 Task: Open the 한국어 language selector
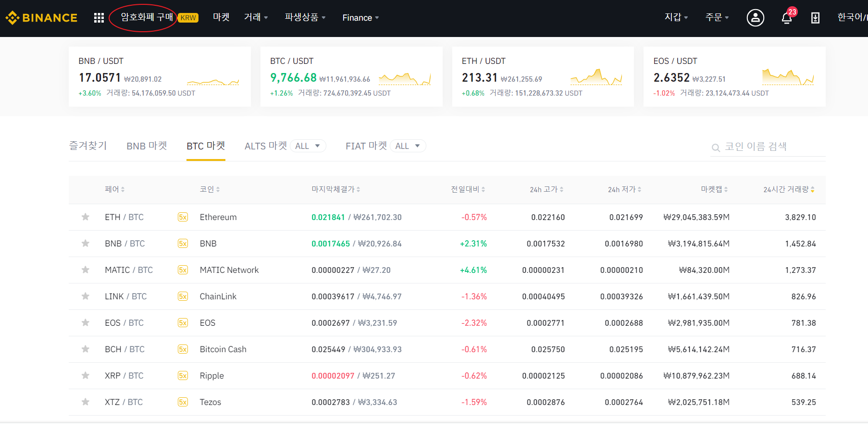click(852, 17)
